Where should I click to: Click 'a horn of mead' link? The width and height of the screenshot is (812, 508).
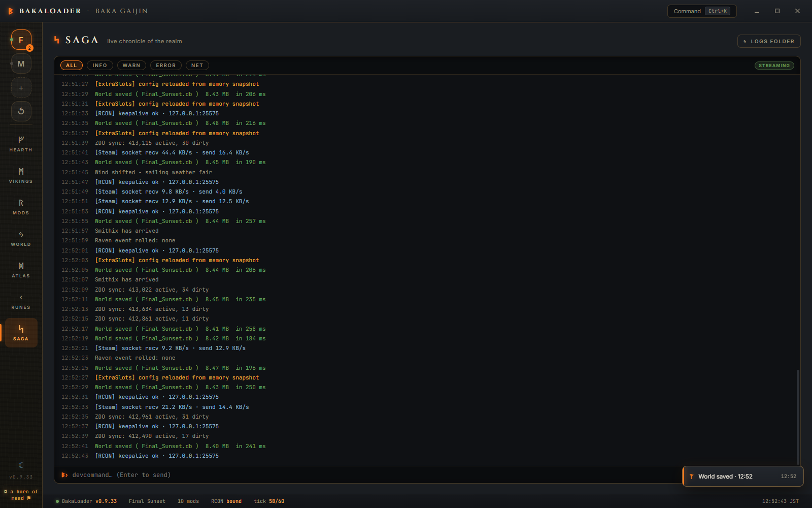(x=21, y=495)
